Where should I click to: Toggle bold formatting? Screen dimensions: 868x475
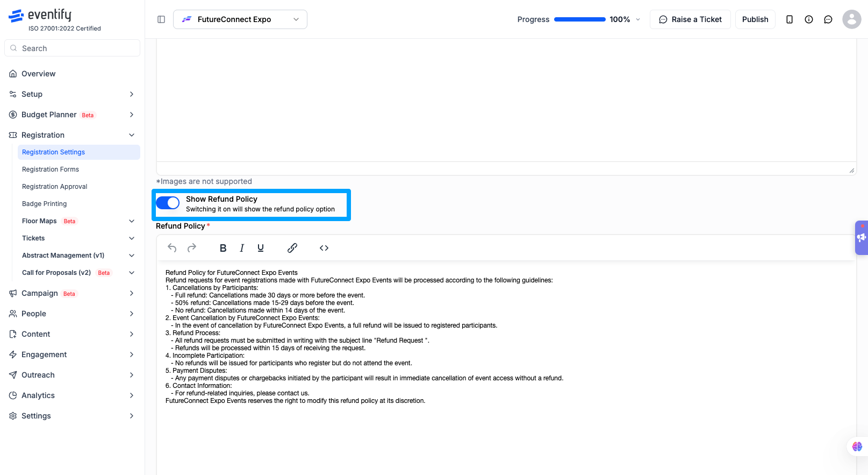(x=223, y=248)
